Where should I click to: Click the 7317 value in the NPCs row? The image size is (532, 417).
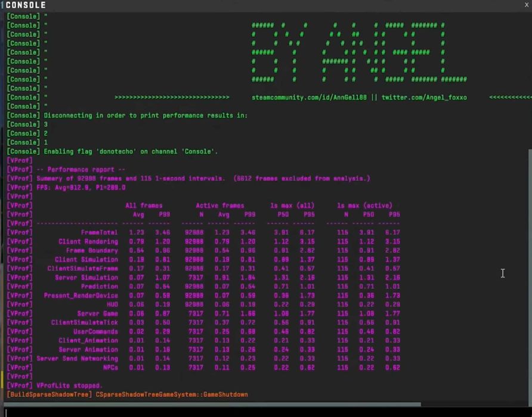tap(196, 368)
